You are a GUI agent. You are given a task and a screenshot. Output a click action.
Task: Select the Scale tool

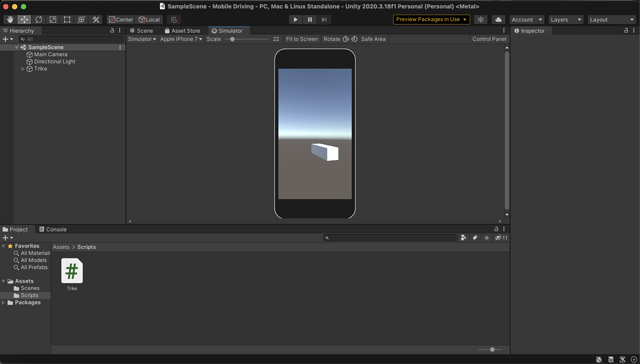click(53, 20)
